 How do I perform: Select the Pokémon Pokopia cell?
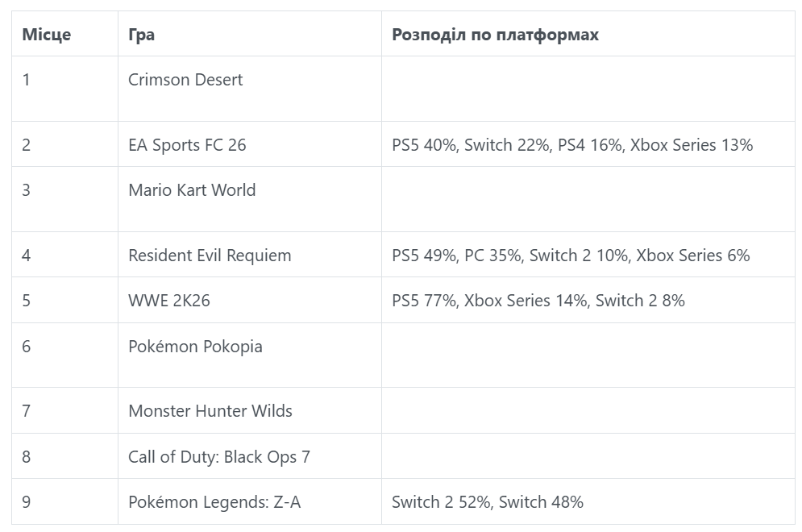[250, 355]
